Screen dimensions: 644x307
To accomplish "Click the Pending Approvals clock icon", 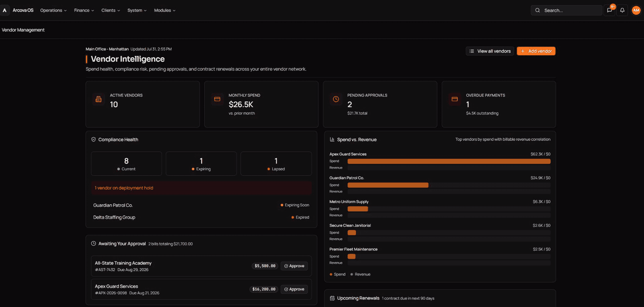I will 336,99.
